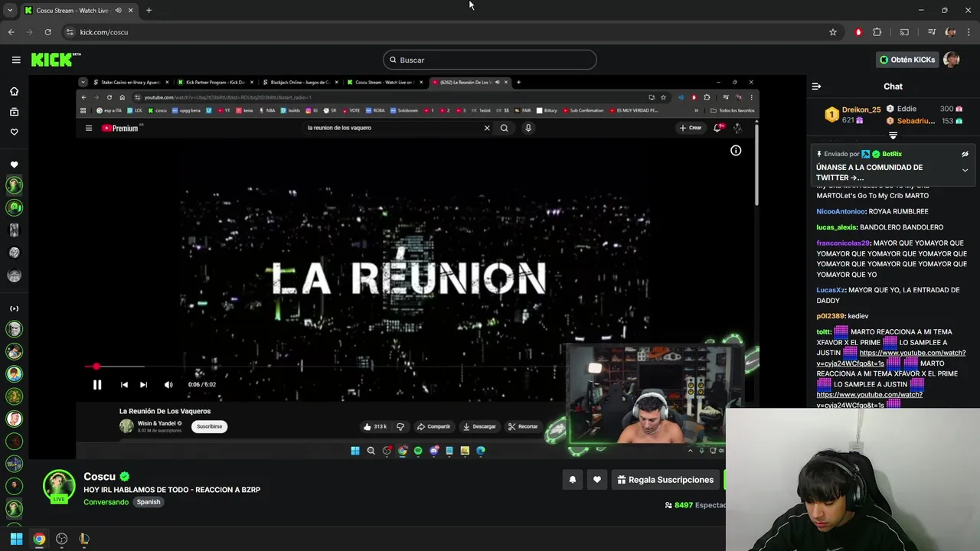Open Following heart outline in sidebar
Image resolution: width=980 pixels, height=551 pixels.
14,132
